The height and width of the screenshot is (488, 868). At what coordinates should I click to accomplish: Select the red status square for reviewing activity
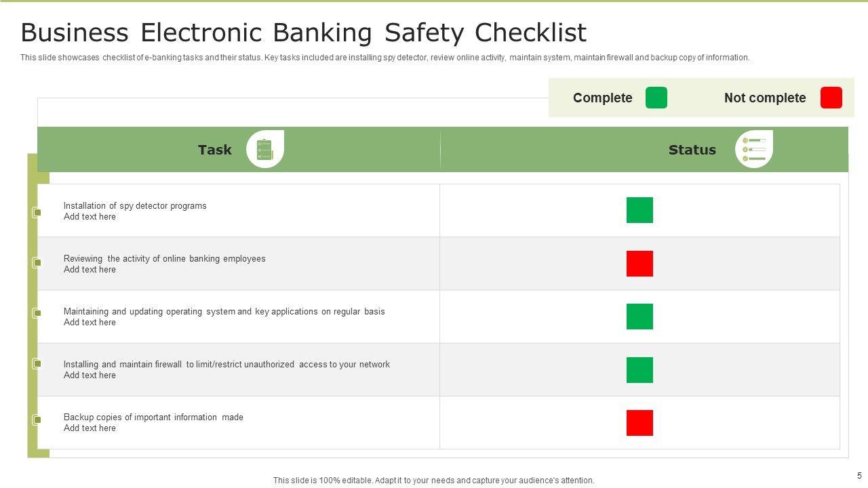(x=639, y=264)
